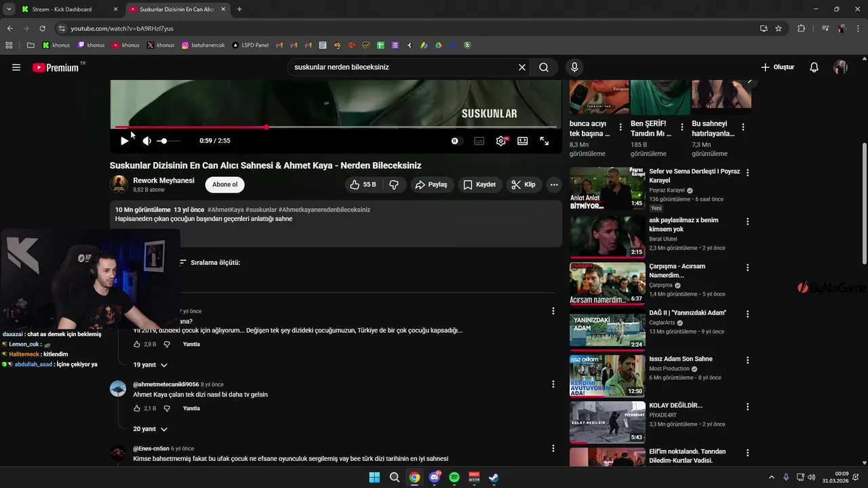The image size is (868, 488).
Task: Open @ahmetmetecanikli9056 profile avatar
Action: pos(118,388)
